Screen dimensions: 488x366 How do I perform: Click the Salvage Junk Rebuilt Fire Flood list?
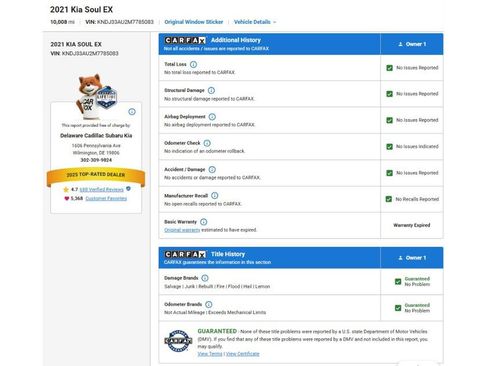pyautogui.click(x=217, y=286)
